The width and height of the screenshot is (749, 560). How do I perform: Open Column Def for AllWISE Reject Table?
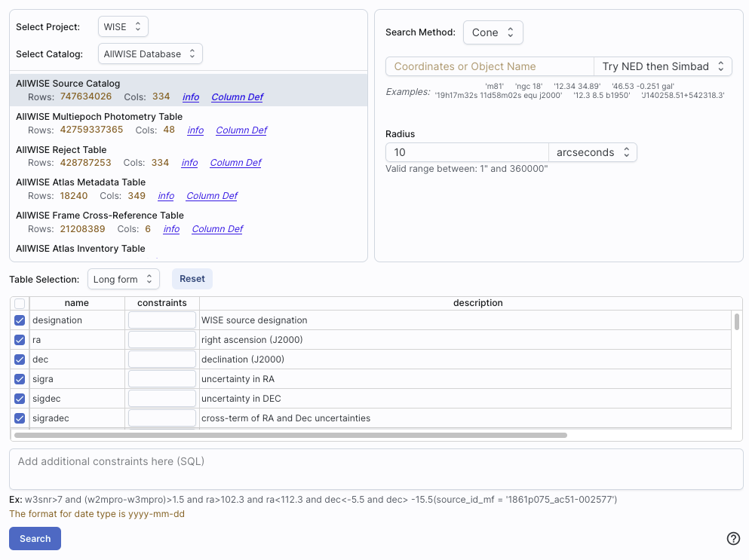point(236,163)
